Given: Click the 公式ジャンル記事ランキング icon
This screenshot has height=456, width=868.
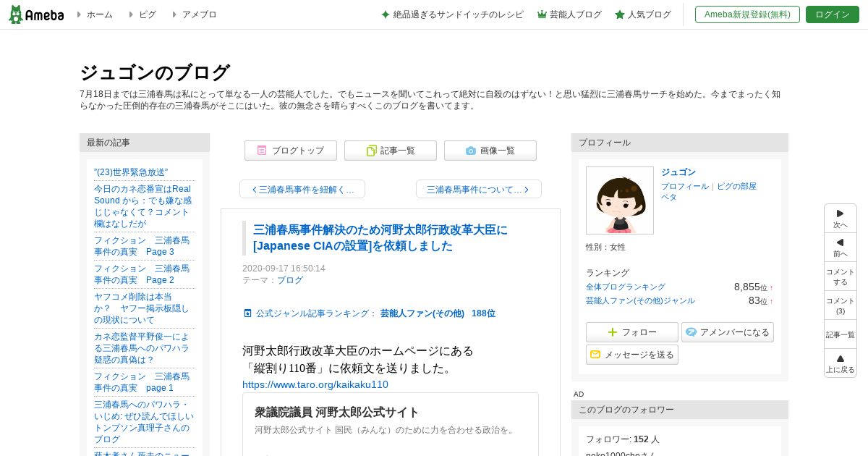Looking at the screenshot, I should (x=248, y=313).
